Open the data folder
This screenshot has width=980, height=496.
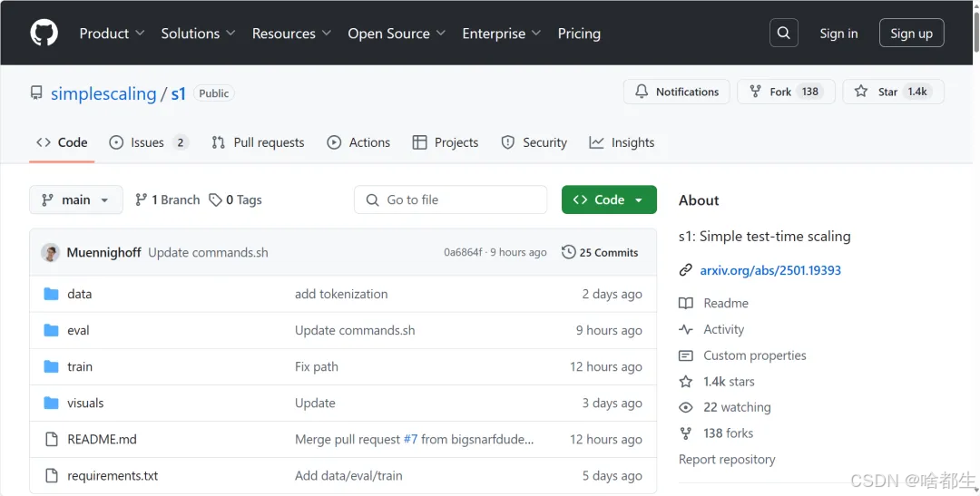80,294
